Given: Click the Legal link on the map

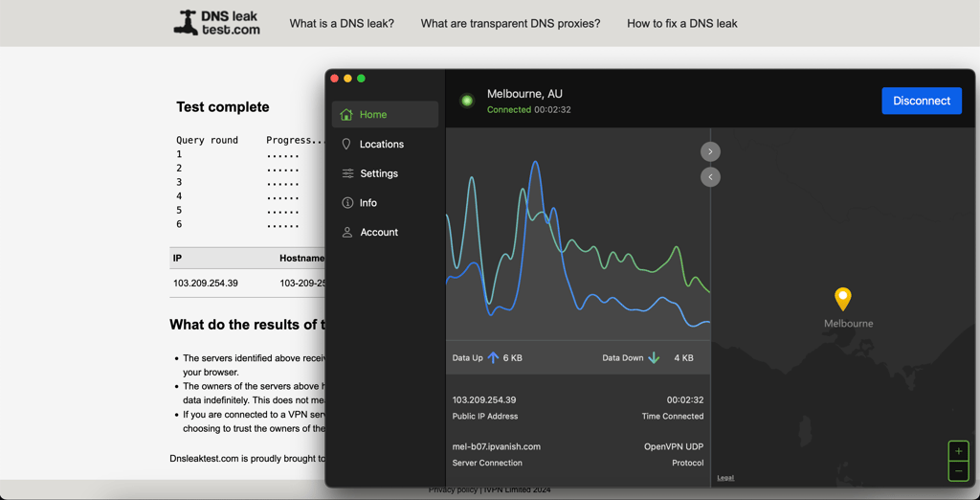Looking at the screenshot, I should (725, 477).
